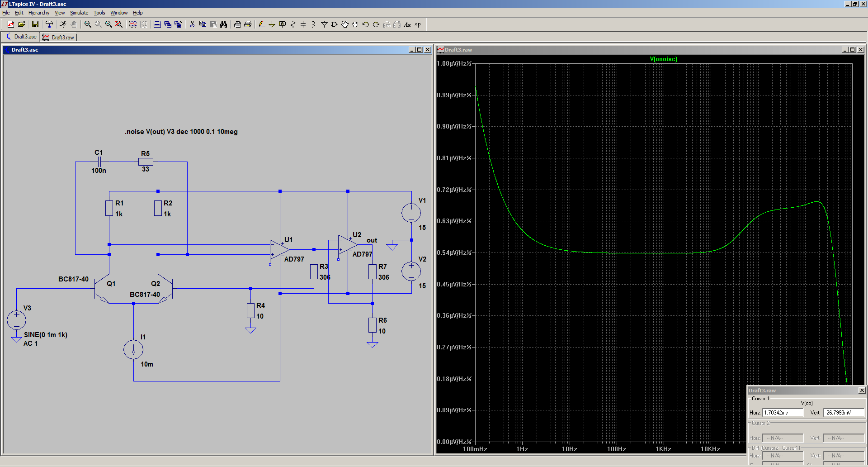868x467 pixels.
Task: Close the Draft3.raw cursor dialog
Action: [862, 390]
